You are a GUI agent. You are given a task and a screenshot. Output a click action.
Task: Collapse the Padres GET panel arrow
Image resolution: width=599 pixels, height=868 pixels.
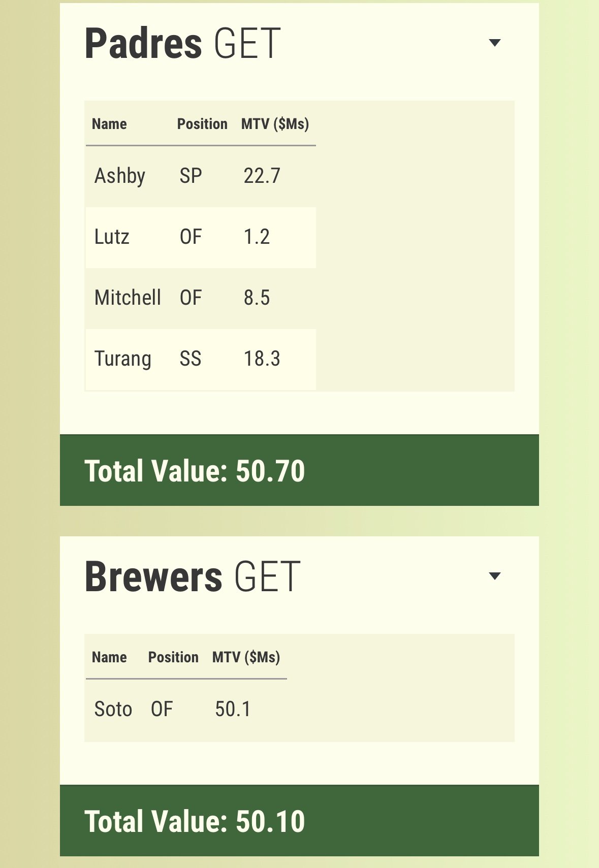[494, 43]
